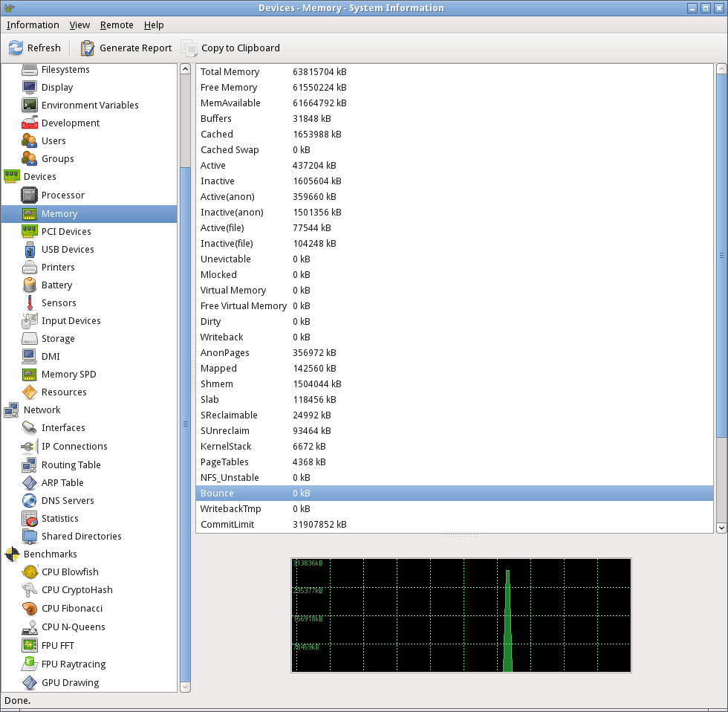Image resolution: width=728 pixels, height=712 pixels.
Task: Click the memory list scrollbar up arrow
Action: coord(721,68)
